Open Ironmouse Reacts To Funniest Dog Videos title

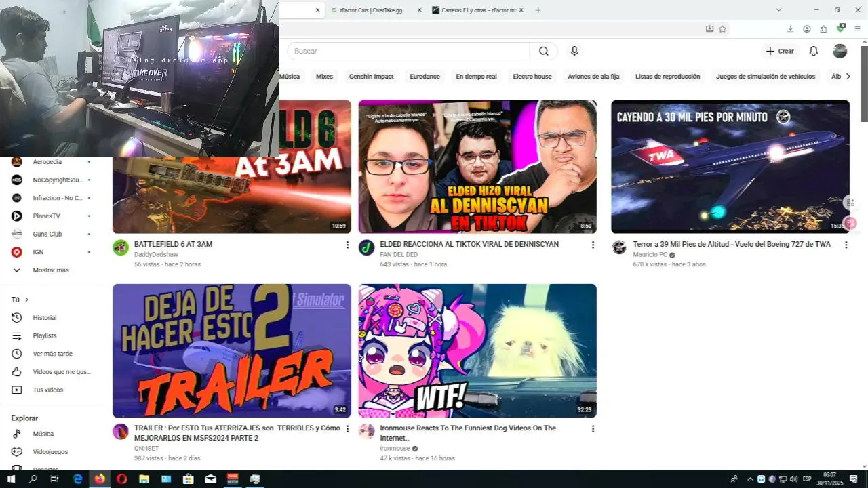[468, 433]
